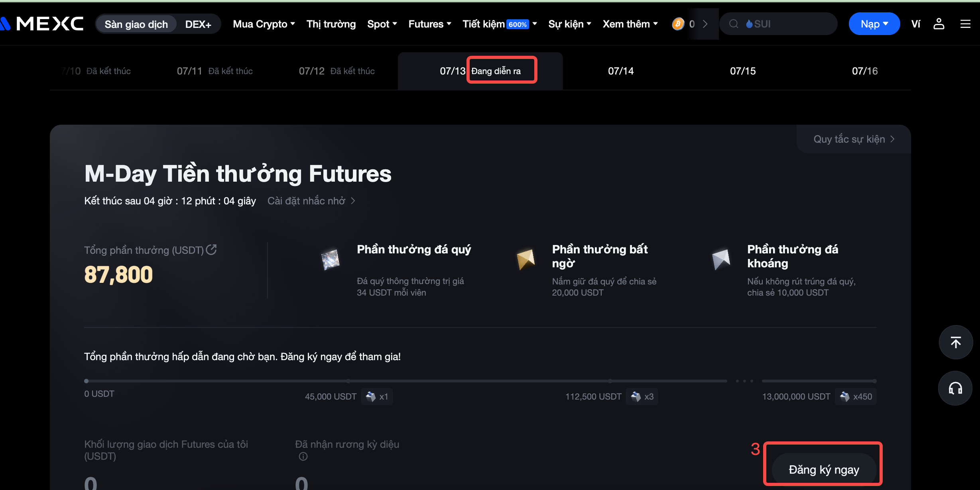Image resolution: width=980 pixels, height=490 pixels.
Task: Focus the SUI search field
Action: pos(778,24)
